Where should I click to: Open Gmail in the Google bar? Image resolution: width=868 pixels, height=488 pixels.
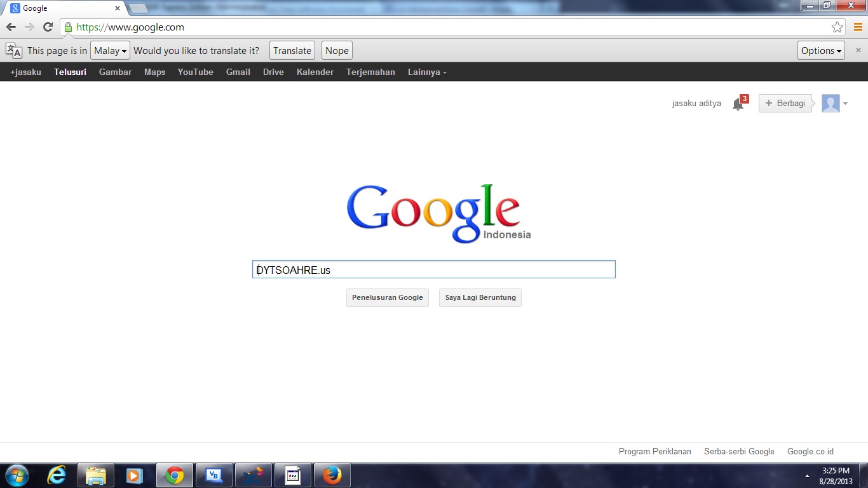point(238,72)
